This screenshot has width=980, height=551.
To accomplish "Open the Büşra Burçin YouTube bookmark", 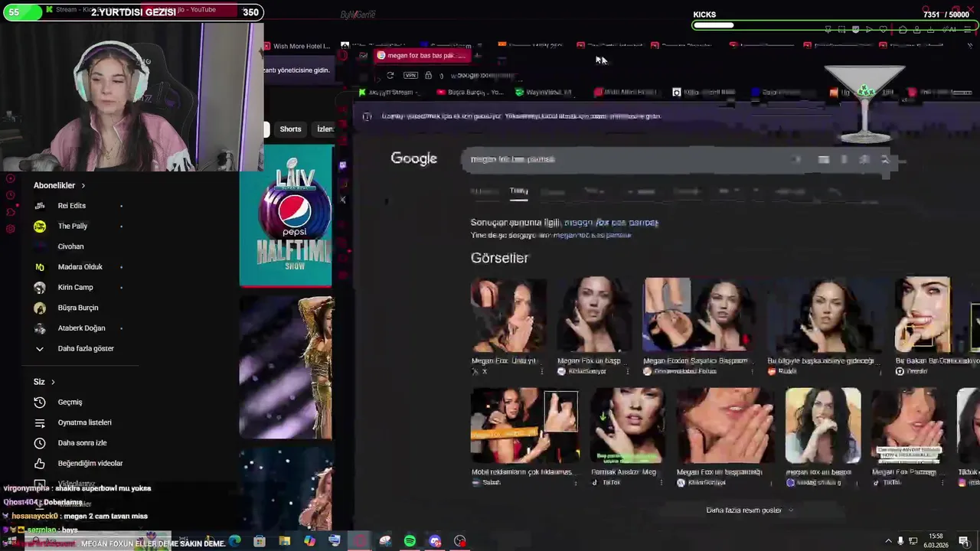I will (471, 93).
